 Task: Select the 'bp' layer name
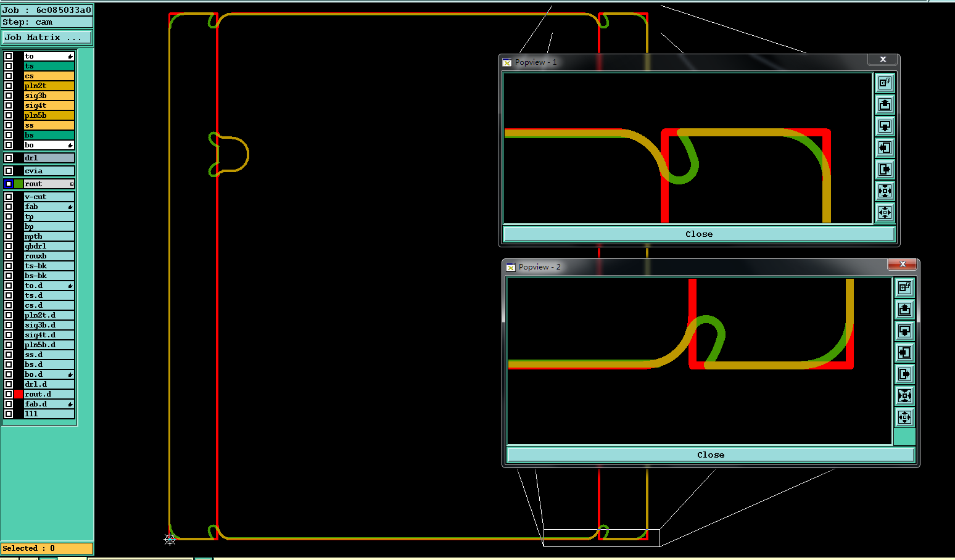tap(49, 226)
